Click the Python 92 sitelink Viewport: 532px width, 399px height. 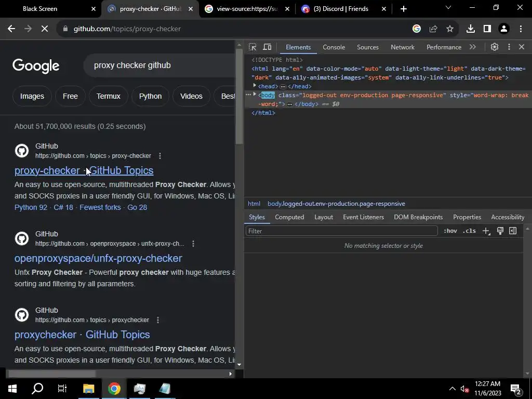click(31, 207)
